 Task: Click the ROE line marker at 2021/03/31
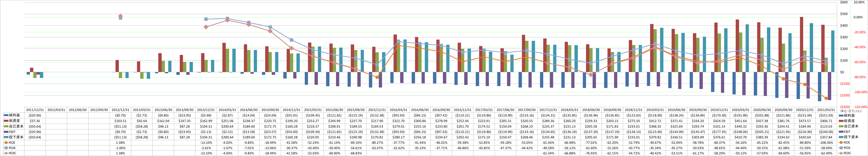pos(826,98)
